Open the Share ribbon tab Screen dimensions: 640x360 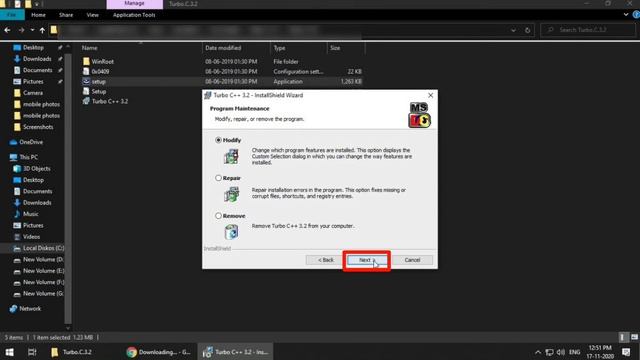[x=66, y=15]
